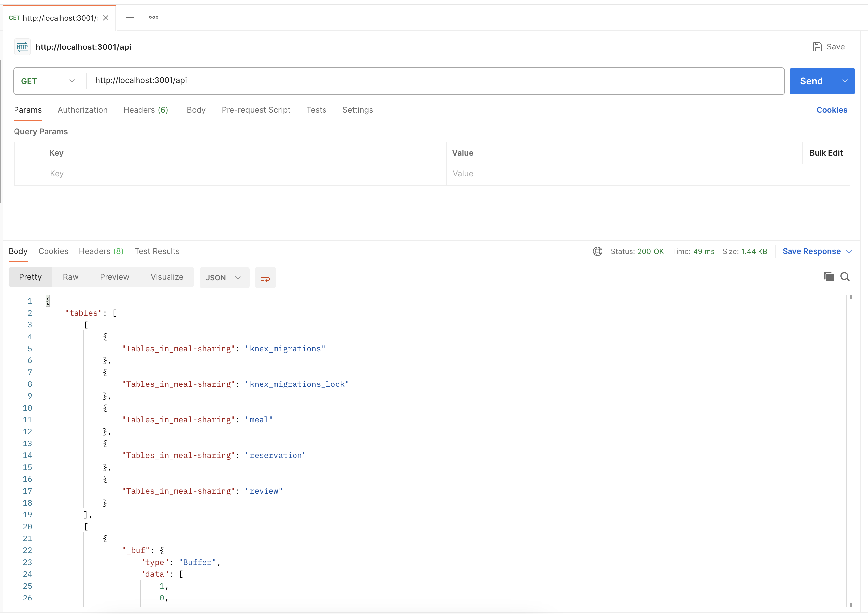Click the Save floppy disk icon
The height and width of the screenshot is (614, 868).
pos(817,47)
